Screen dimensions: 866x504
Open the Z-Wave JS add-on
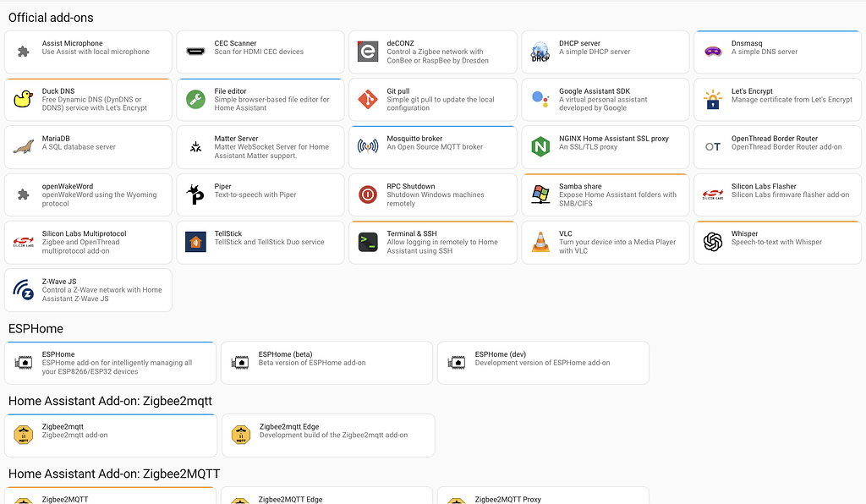coord(88,289)
